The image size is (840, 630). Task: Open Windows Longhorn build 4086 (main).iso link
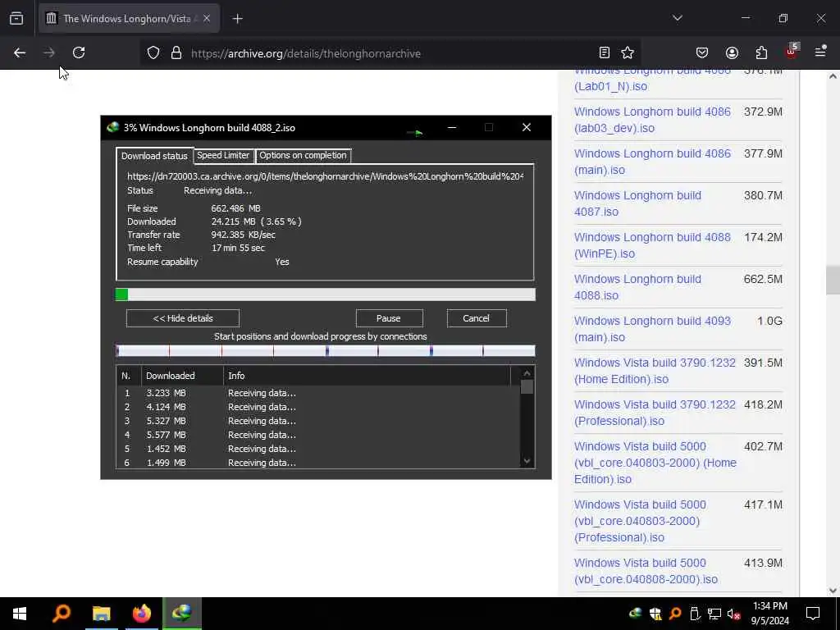pyautogui.click(x=652, y=162)
